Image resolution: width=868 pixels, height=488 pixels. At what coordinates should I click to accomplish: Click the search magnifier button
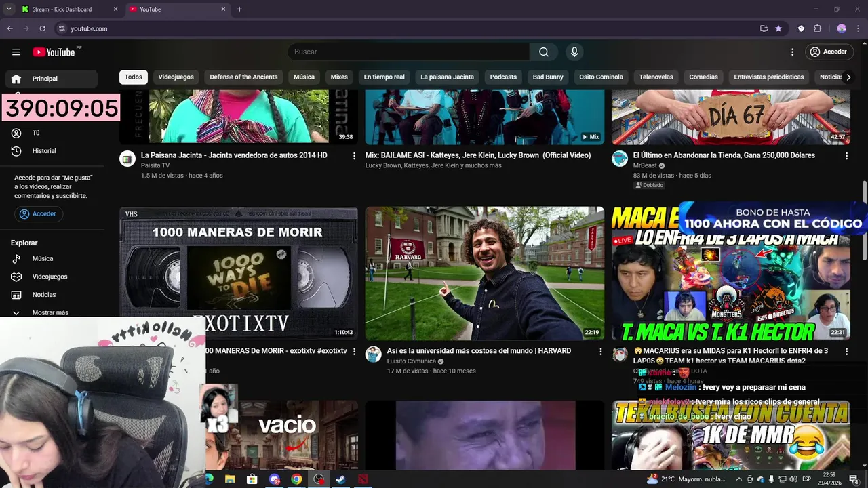544,52
